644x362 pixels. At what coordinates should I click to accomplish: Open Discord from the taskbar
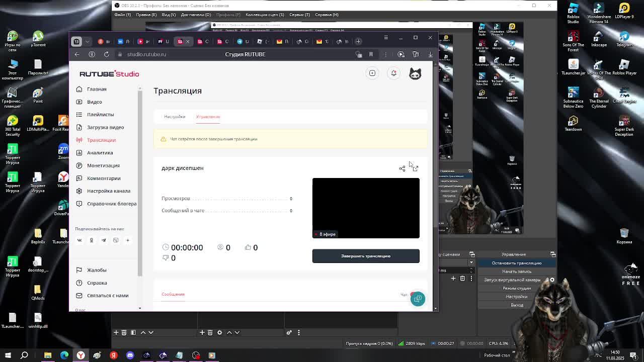pos(130,355)
